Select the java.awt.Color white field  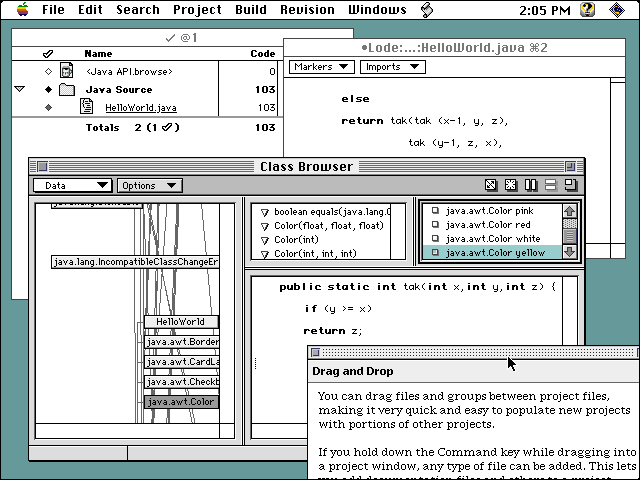point(493,238)
